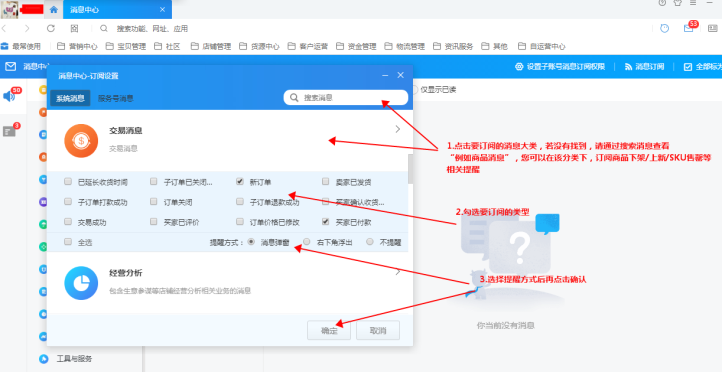Uncheck 新订单
Image resolution: width=722 pixels, height=372 pixels.
tap(239, 182)
